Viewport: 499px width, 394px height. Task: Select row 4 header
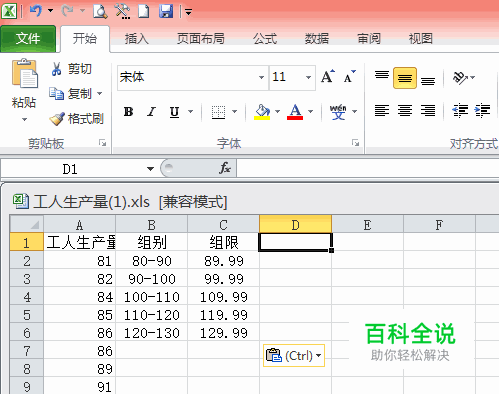point(27,297)
